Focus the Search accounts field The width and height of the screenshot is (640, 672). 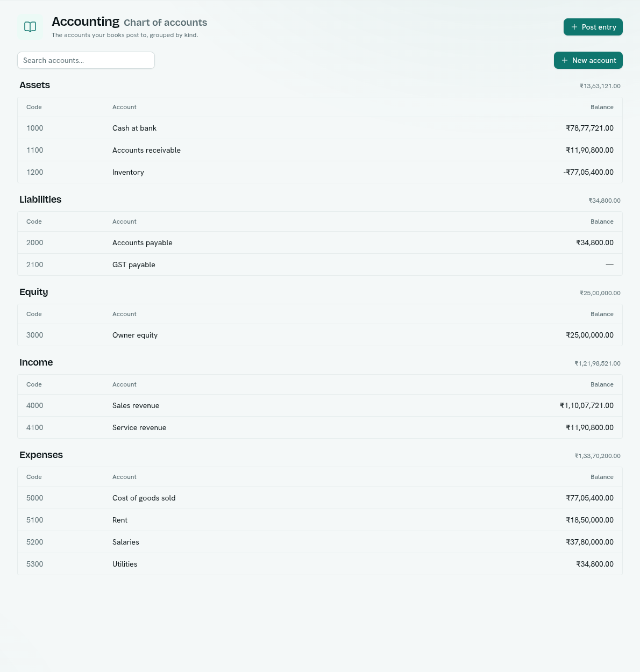(86, 60)
